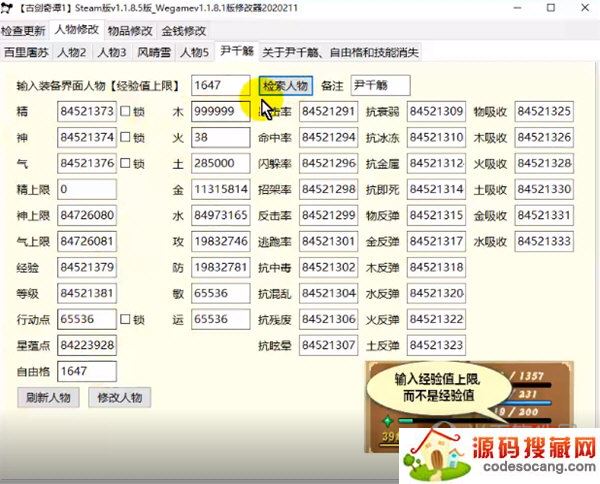Open the 风晴雪 character tab
The image size is (600, 484).
click(155, 51)
